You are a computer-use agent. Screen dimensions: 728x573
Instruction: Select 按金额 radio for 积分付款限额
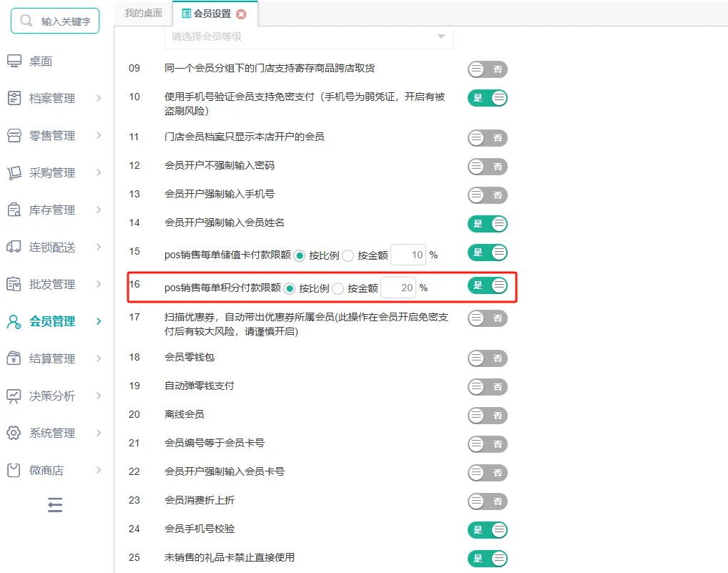click(x=338, y=289)
